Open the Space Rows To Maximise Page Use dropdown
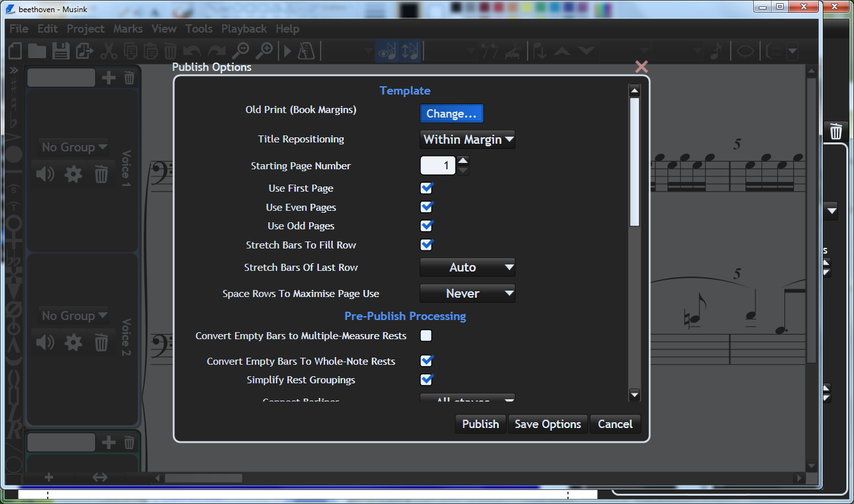Viewport: 854px width, 504px height. (468, 294)
